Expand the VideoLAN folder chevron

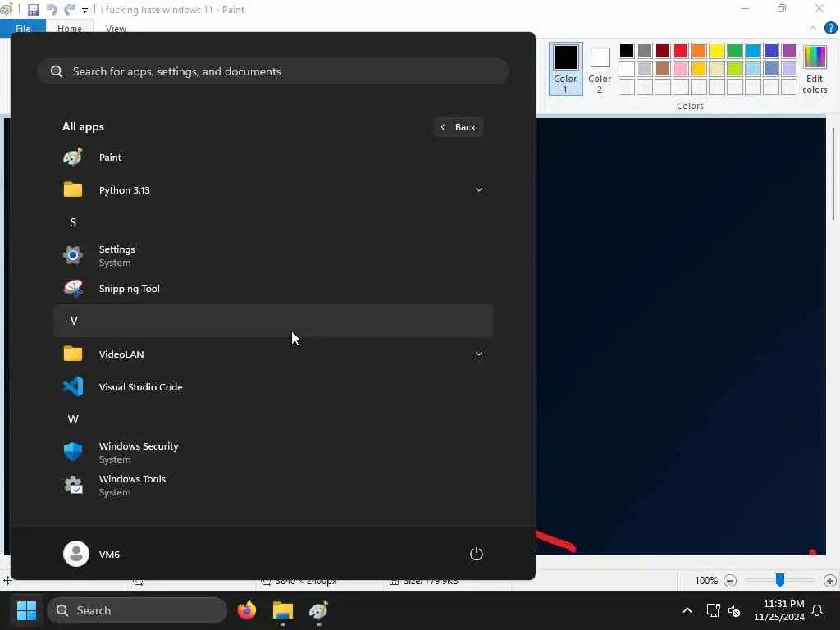pyautogui.click(x=478, y=354)
